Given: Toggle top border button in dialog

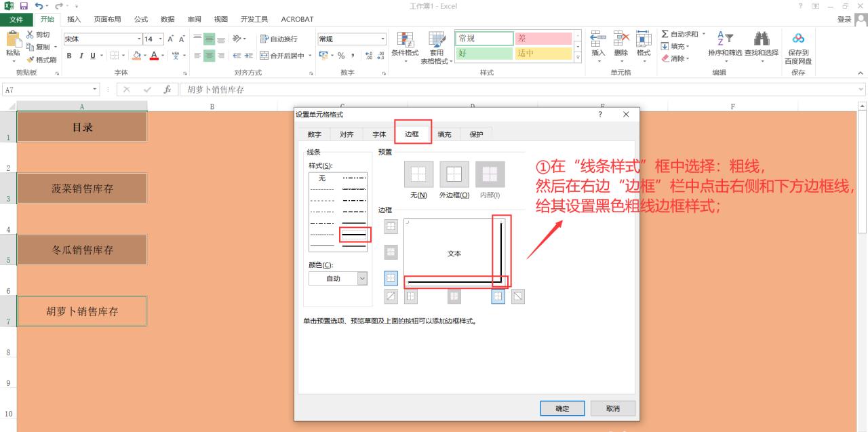Looking at the screenshot, I should 391,227.
